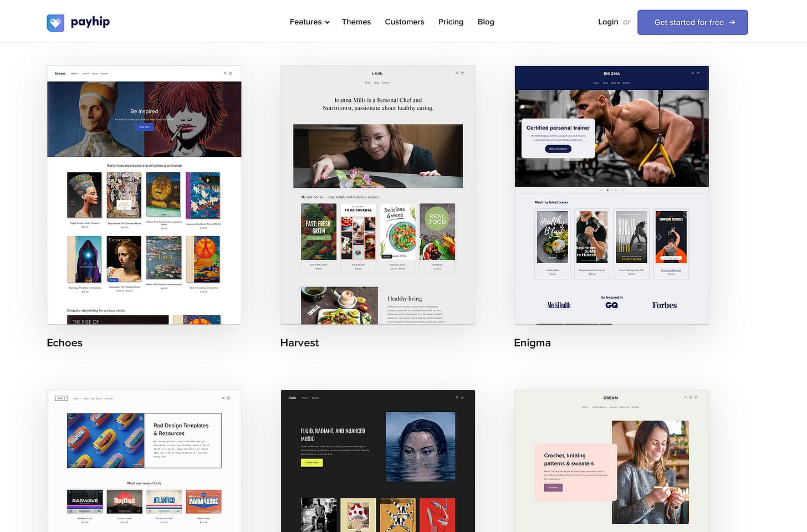Click Get started for free button
Screen dimensions: 807x532
692,22
